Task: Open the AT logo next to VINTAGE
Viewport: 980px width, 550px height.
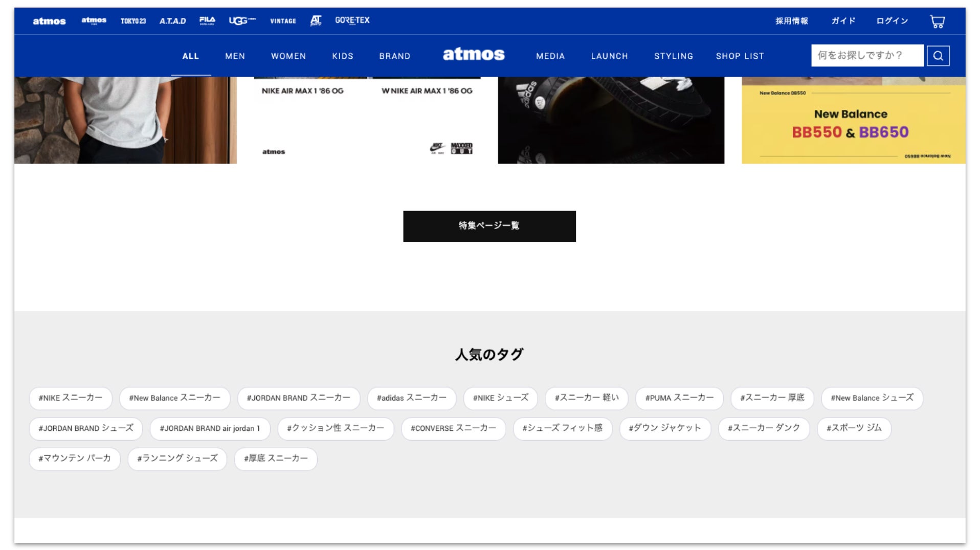Action: coord(316,20)
